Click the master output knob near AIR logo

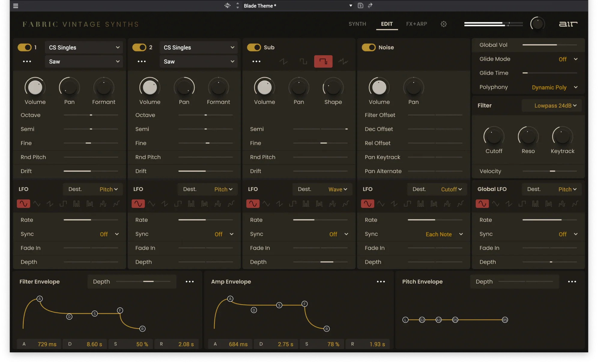click(537, 24)
